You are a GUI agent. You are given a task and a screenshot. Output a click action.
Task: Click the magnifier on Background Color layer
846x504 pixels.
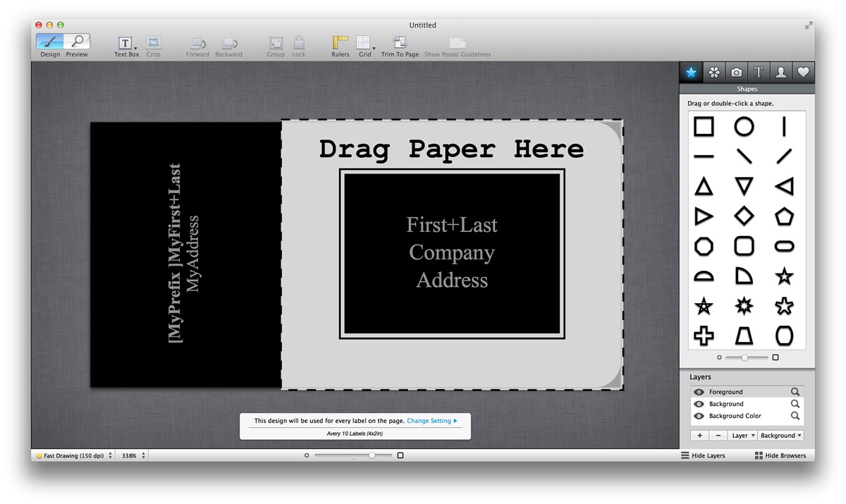tap(795, 416)
